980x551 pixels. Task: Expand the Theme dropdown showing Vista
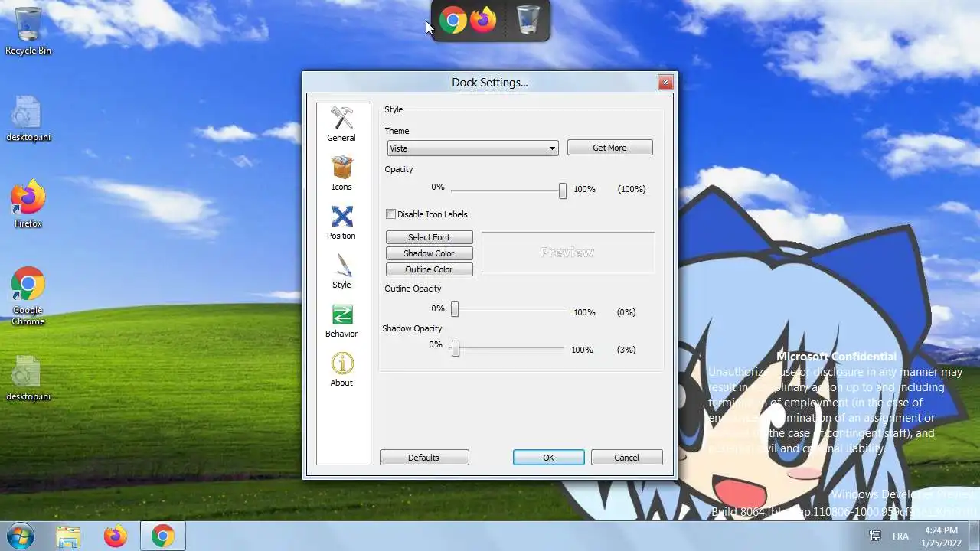472,148
